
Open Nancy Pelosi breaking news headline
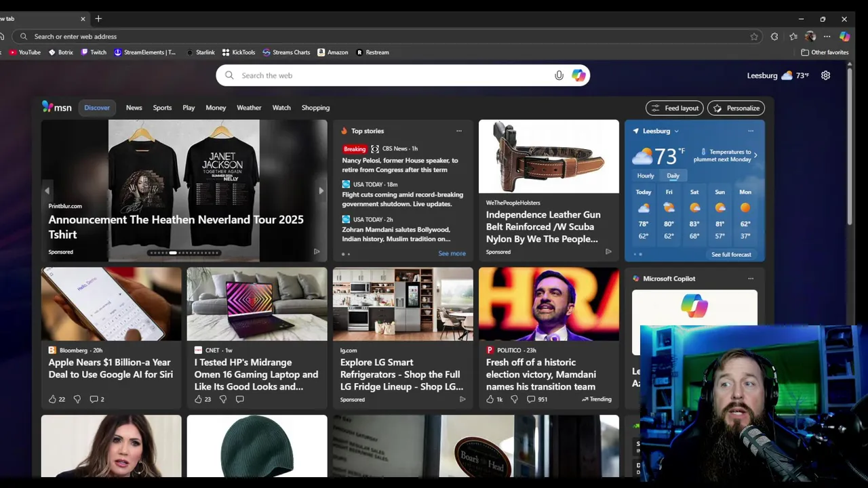point(400,165)
